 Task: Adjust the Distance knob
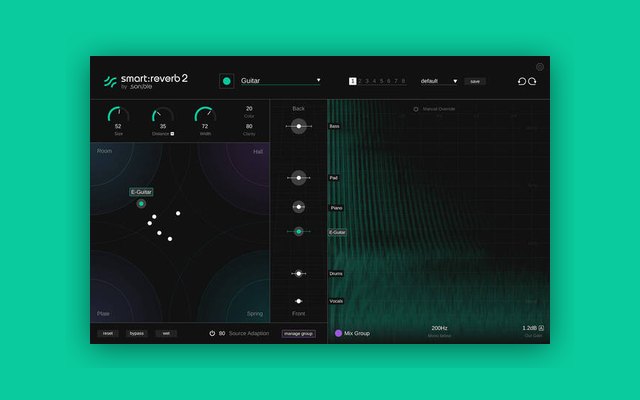click(x=163, y=115)
